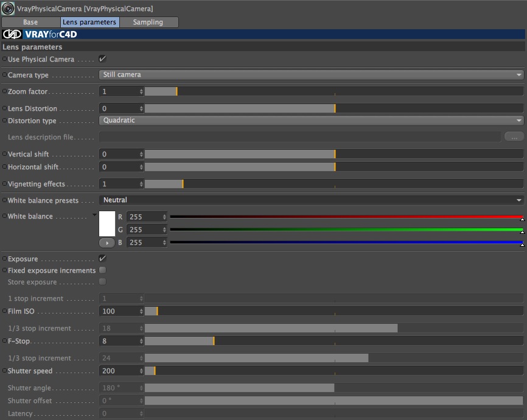Click the VrayPhysicalCamera object icon

[8, 9]
